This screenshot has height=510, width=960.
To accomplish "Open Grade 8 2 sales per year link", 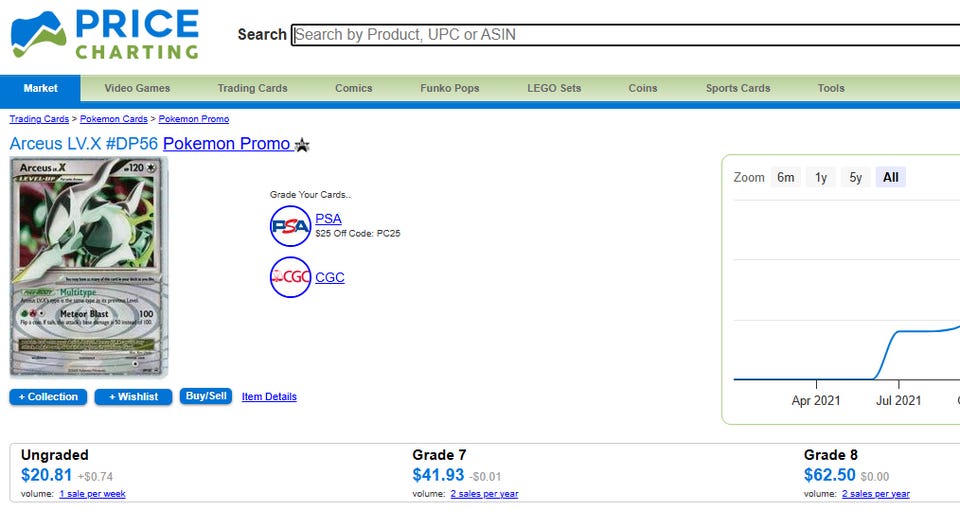I will 876,494.
